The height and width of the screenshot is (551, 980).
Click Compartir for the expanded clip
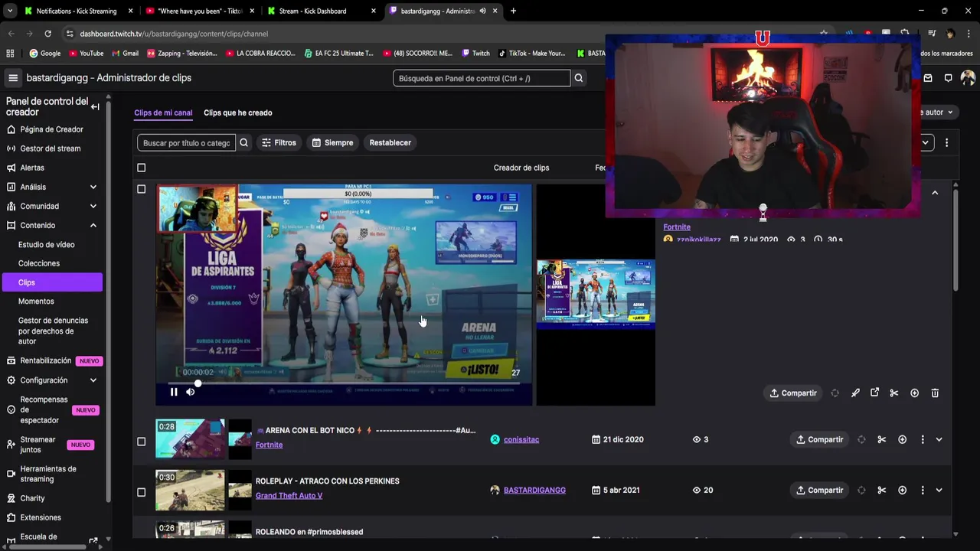click(x=792, y=393)
